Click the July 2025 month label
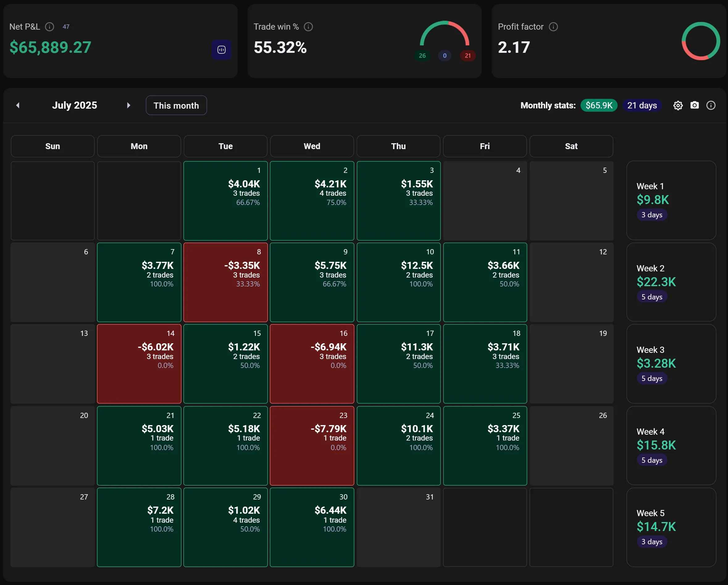728x585 pixels. [74, 105]
